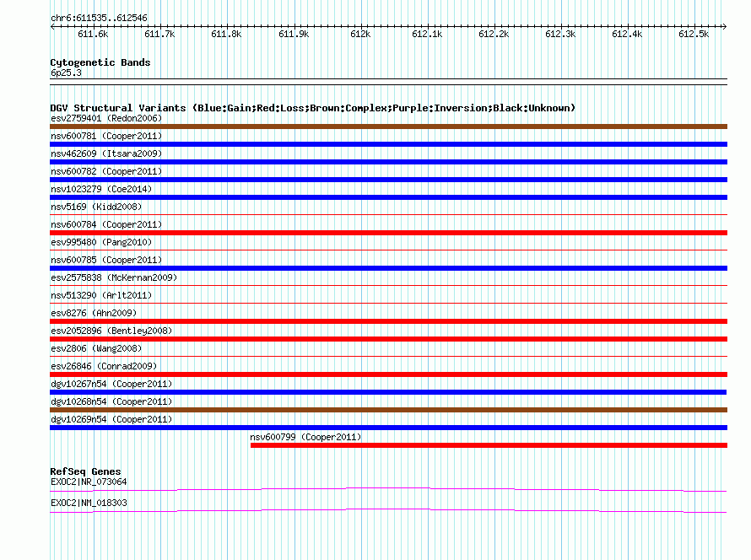Click the 6p25.3 band label

click(66, 73)
